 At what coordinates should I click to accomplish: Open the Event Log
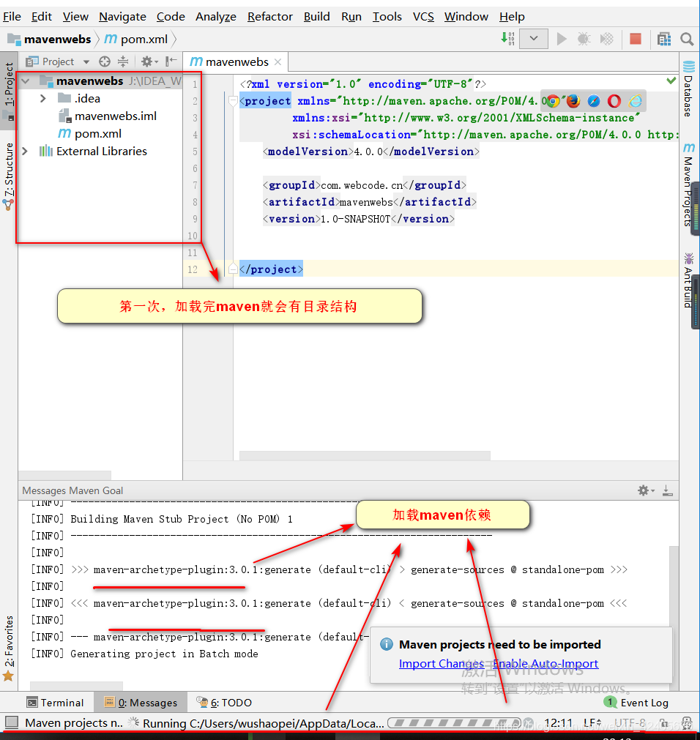point(636,703)
